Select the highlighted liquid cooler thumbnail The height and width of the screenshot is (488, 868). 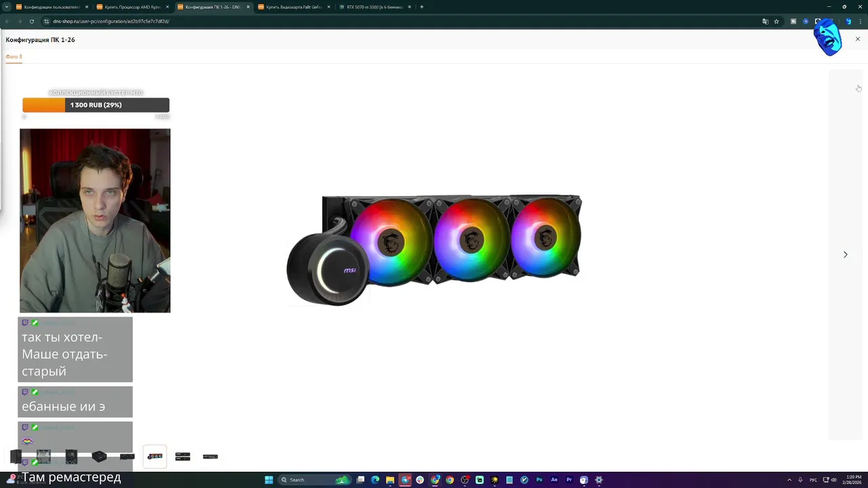coord(155,456)
